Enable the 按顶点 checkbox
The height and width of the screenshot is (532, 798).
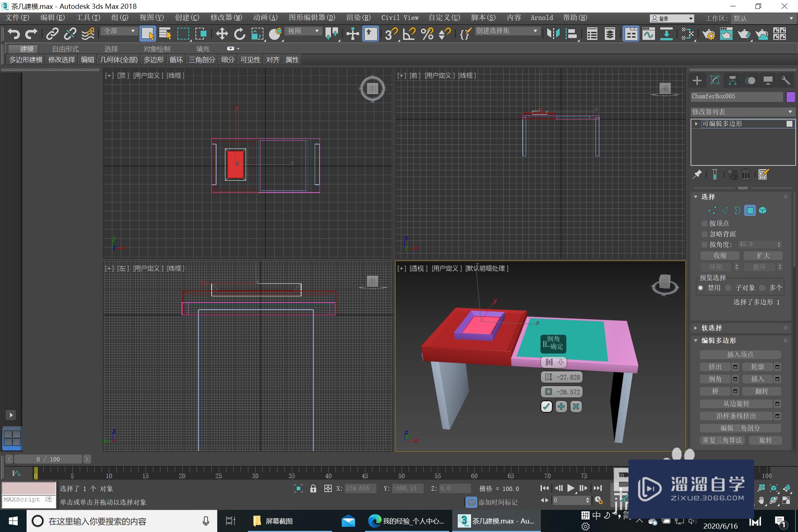point(705,223)
